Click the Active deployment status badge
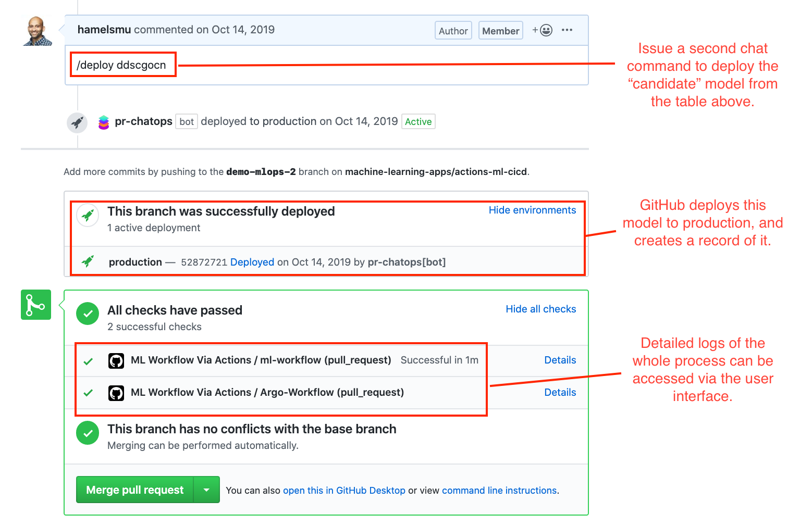Image resolution: width=812 pixels, height=526 pixels. 418,122
